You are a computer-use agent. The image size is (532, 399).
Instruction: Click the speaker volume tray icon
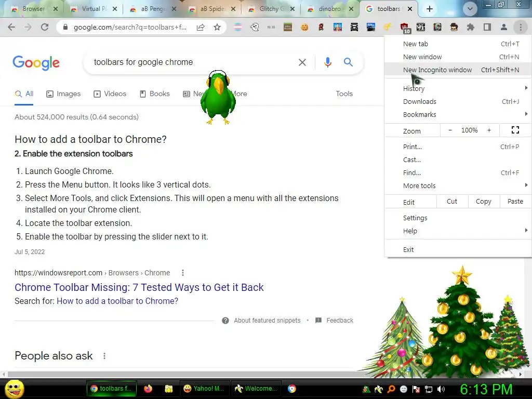(441, 389)
